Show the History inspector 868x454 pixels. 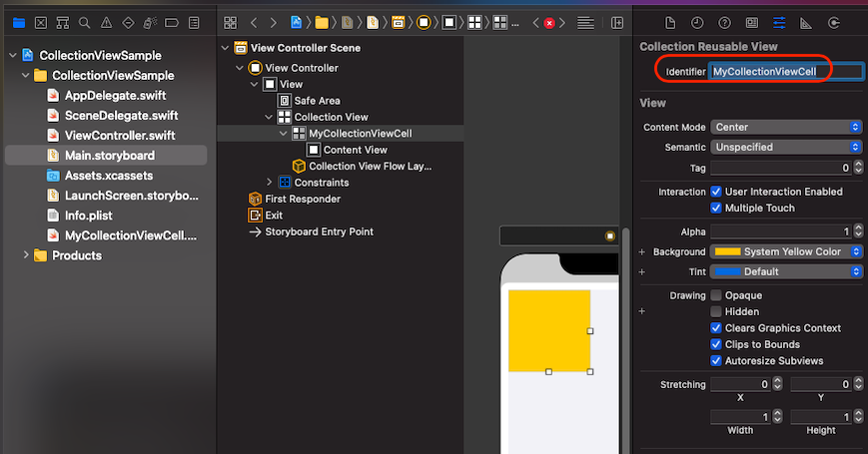point(697,23)
